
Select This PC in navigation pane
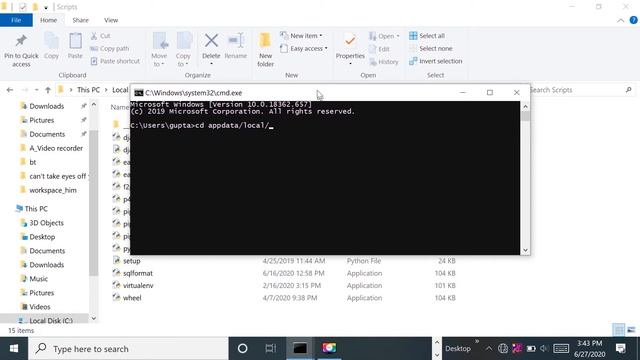(36, 209)
